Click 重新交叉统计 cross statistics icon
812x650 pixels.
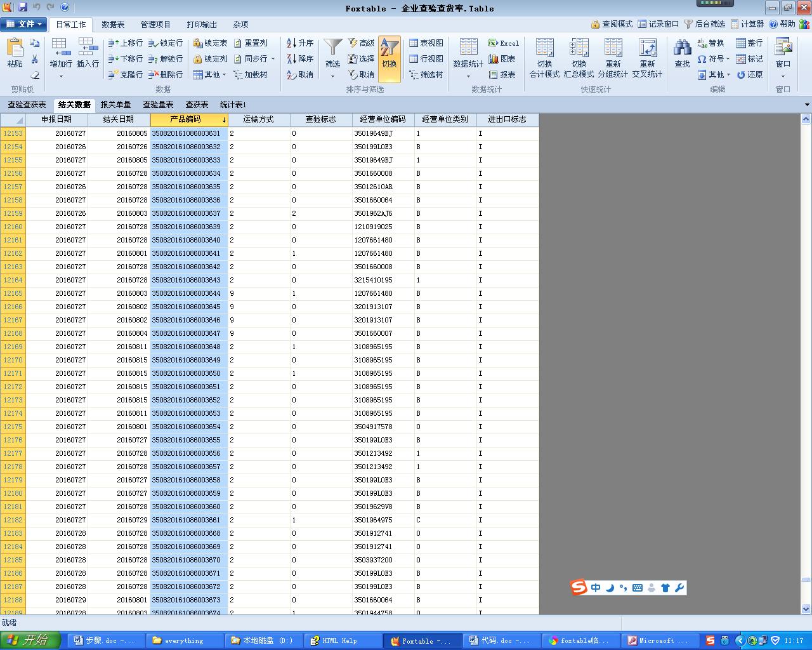pyautogui.click(x=647, y=58)
